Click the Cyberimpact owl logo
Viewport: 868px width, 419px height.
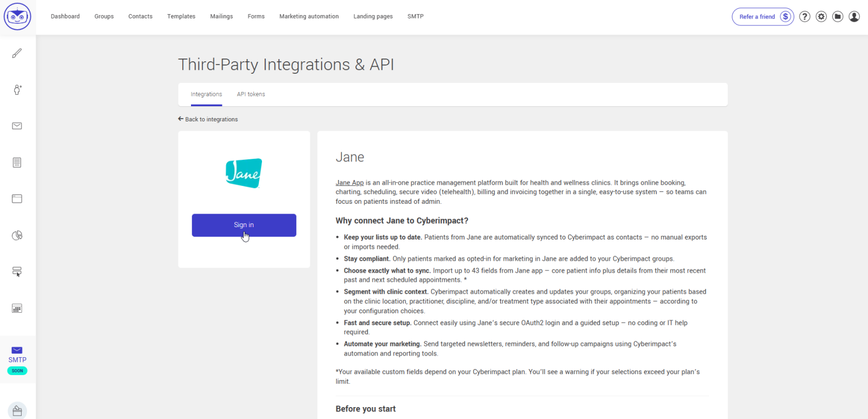(x=17, y=16)
